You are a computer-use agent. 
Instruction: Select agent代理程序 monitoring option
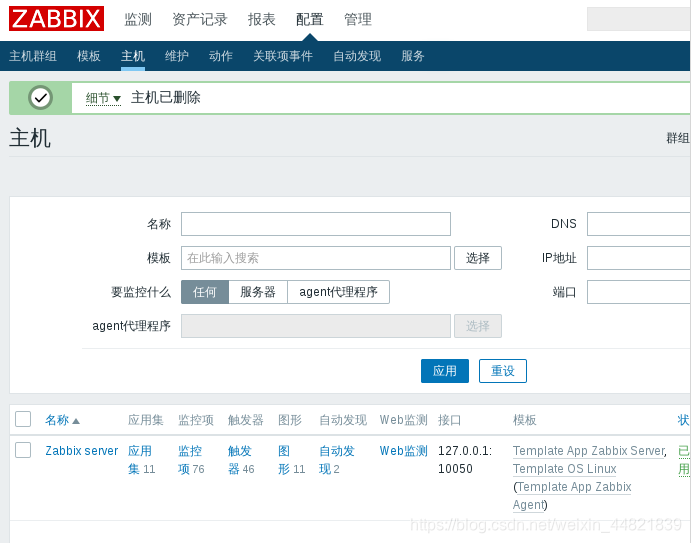[x=338, y=292]
